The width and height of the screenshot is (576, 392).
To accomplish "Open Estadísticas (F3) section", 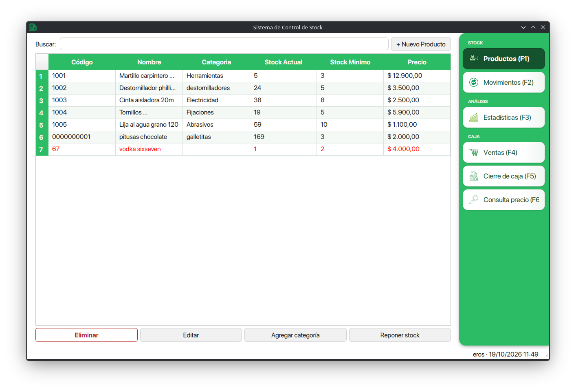I will point(504,117).
